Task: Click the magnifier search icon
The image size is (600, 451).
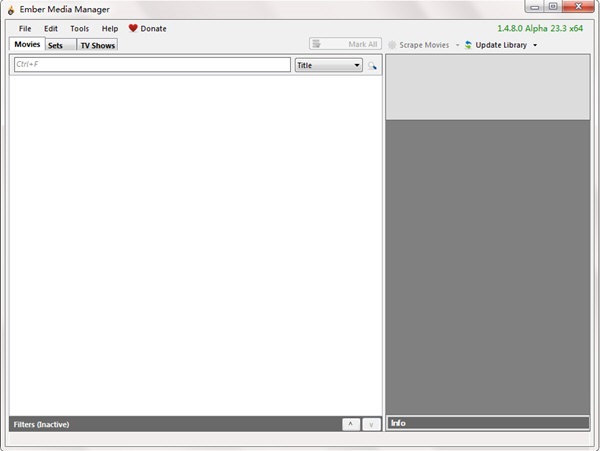Action: click(x=372, y=66)
